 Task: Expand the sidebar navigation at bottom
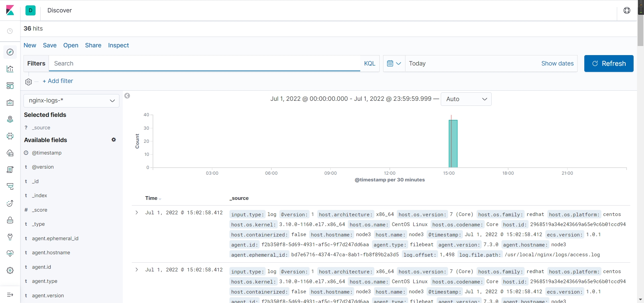point(10,295)
